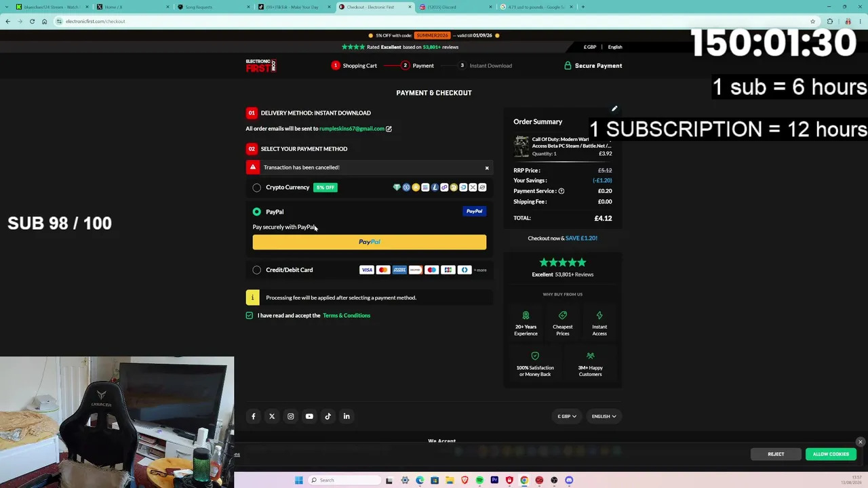Open Discord from the taskbar

569,481
